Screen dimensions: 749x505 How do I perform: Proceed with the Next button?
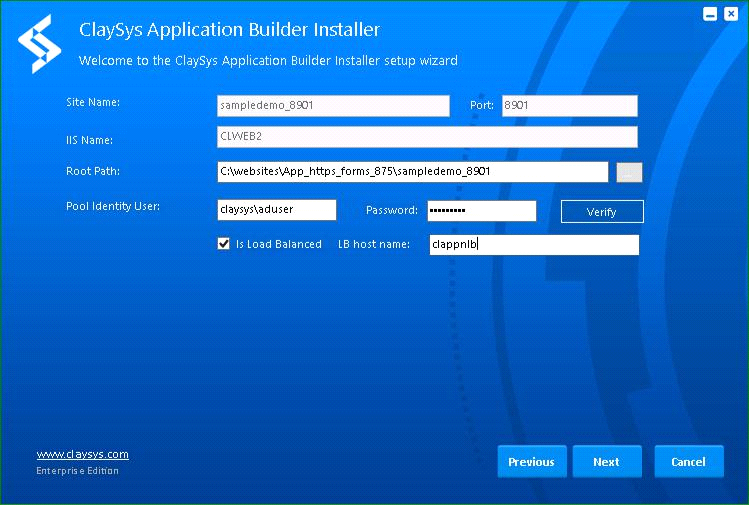coord(607,462)
